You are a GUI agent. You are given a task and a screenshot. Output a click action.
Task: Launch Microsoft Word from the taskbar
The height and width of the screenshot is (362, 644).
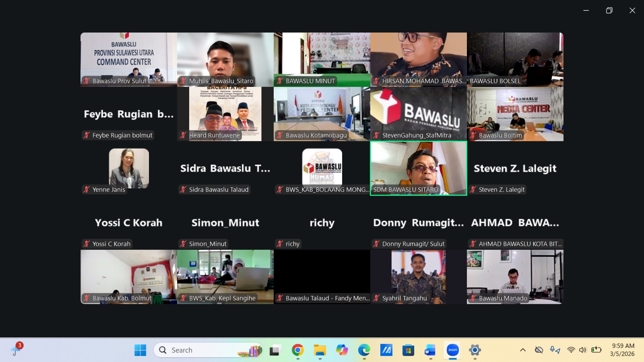click(430, 350)
